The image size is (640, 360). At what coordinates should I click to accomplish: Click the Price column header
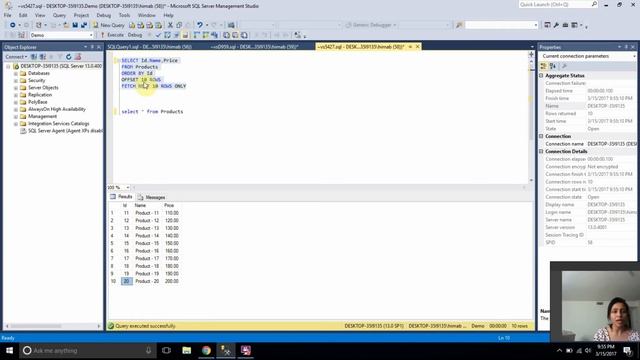point(169,205)
